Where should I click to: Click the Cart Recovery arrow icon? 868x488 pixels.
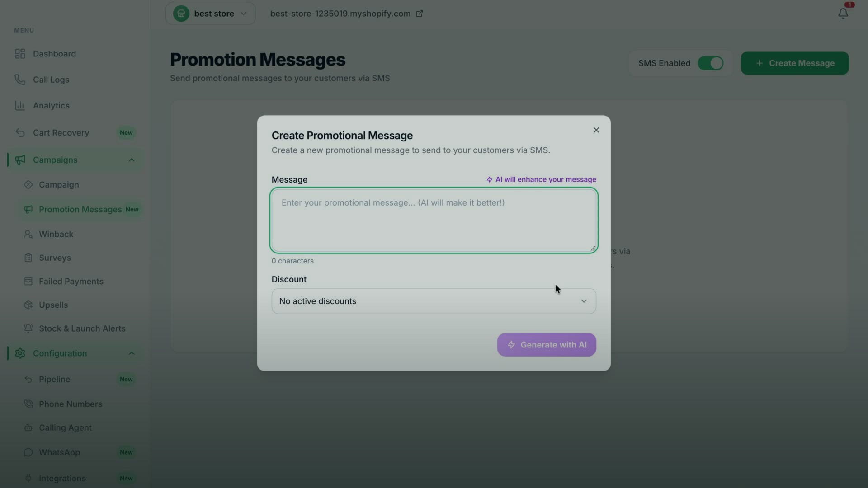coord(20,133)
